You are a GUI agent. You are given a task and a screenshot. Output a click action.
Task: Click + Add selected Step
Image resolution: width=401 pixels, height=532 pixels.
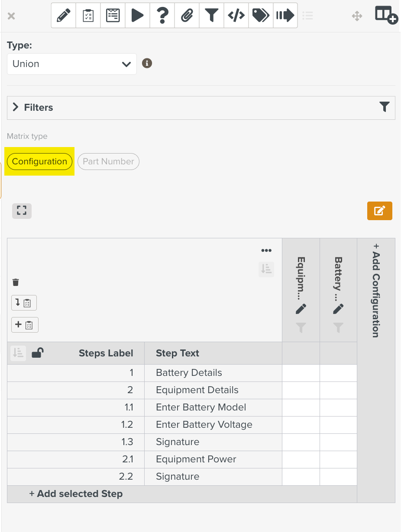pyautogui.click(x=76, y=494)
